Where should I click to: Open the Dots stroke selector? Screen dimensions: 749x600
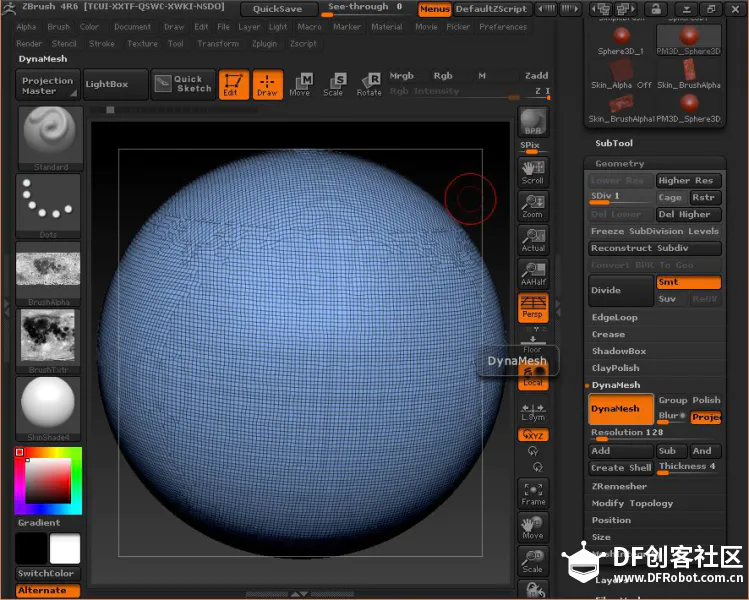coord(48,206)
